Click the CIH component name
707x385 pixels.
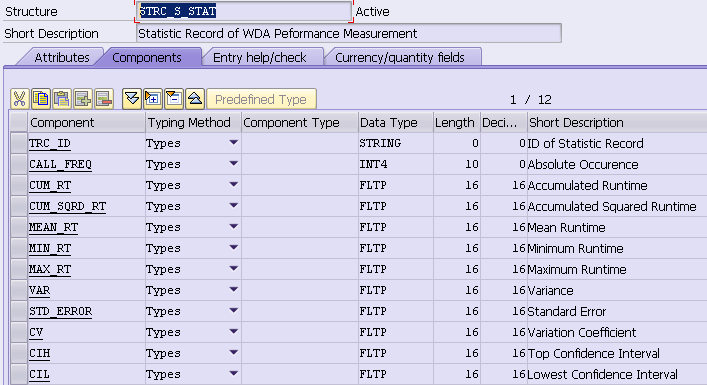[x=39, y=353]
